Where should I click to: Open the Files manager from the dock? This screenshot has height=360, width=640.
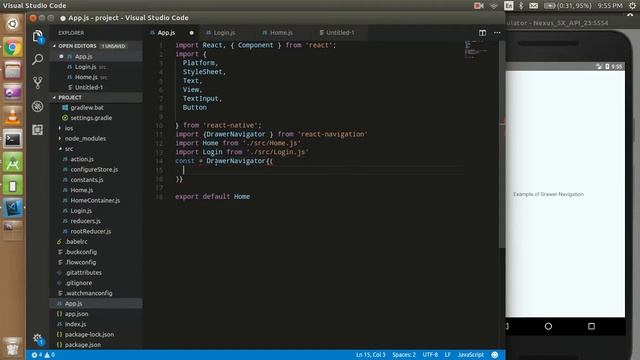[13, 71]
